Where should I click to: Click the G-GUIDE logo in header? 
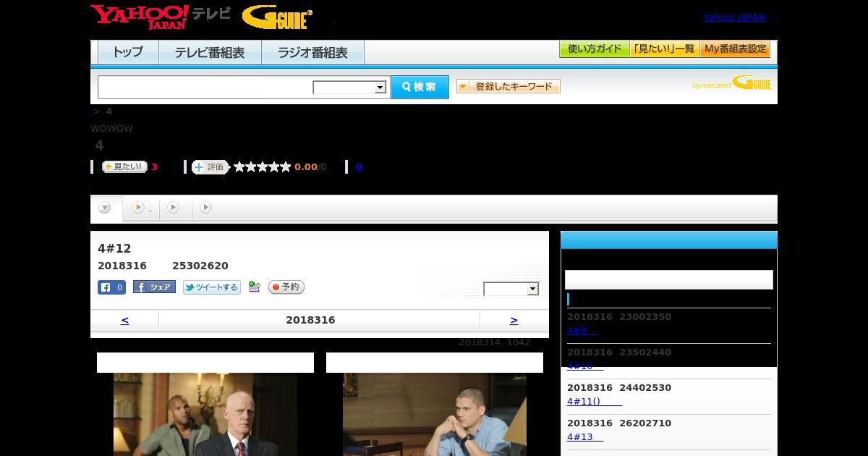[277, 17]
